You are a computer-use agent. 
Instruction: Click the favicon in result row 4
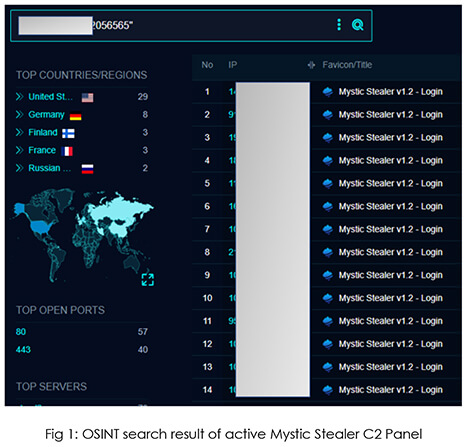[x=328, y=161]
